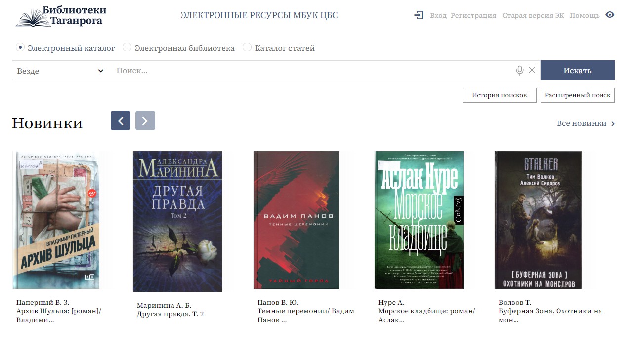Click the Искать search button
The image size is (644, 362).
coord(577,70)
